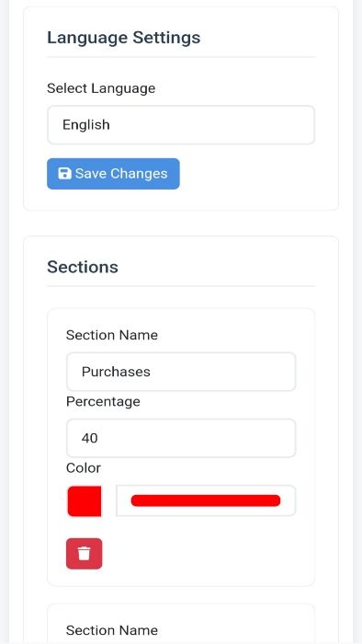Focus the Percentage field containing 40

(x=181, y=438)
